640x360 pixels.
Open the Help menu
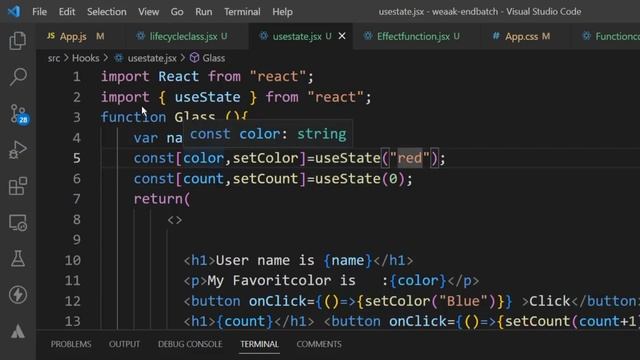282,11
